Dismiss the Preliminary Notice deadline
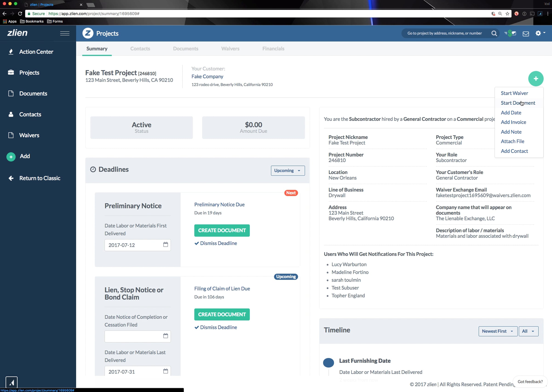The height and width of the screenshot is (392, 552). (x=216, y=243)
